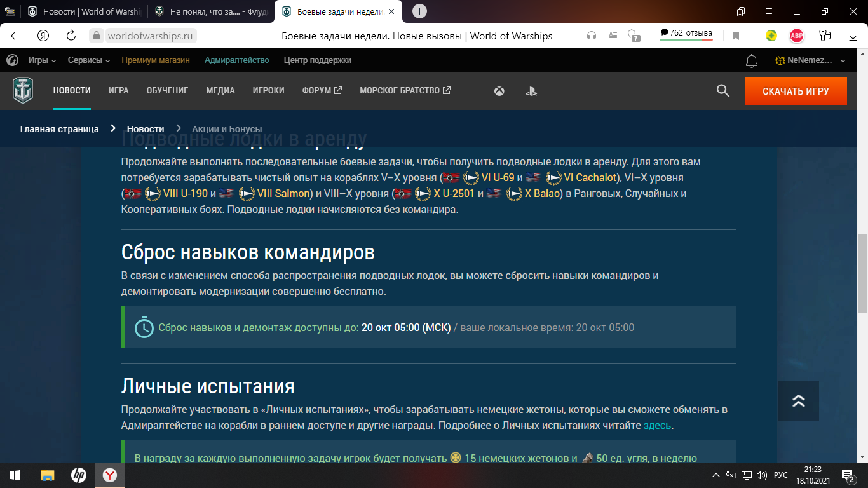Open notifications bell icon
Image resolution: width=868 pixels, height=488 pixels.
(752, 61)
